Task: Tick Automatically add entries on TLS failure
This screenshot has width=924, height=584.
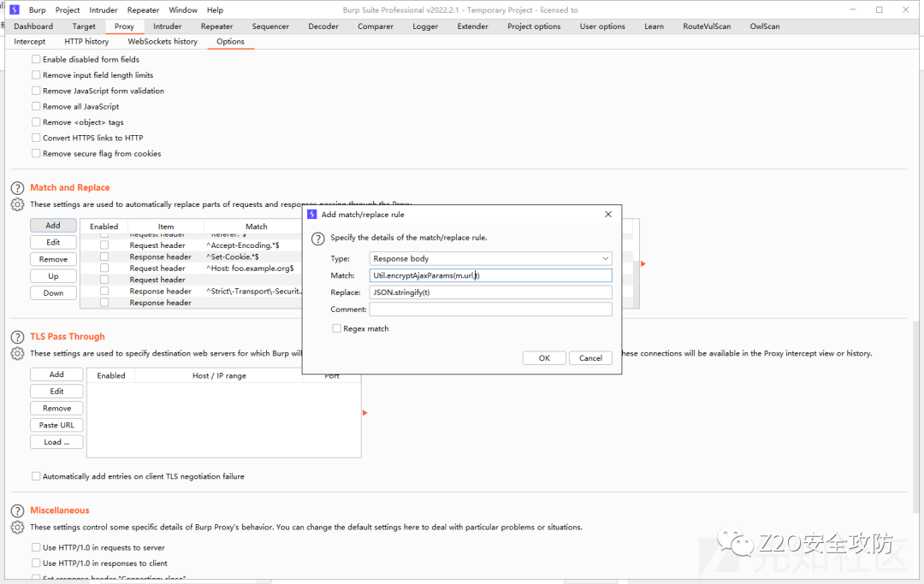Action: 36,476
